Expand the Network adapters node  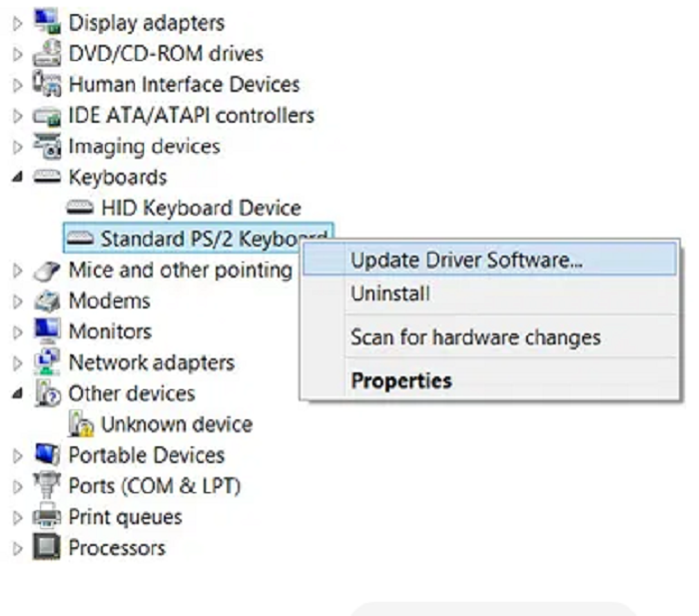click(17, 362)
